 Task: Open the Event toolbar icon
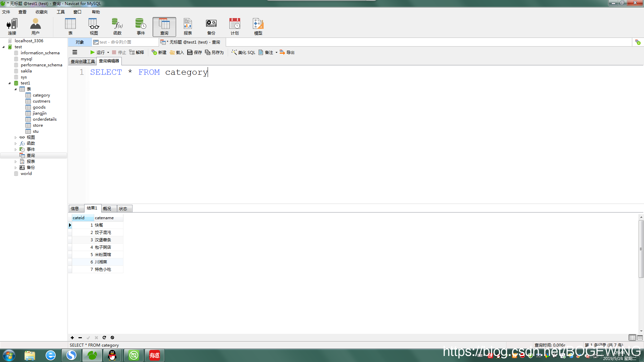pyautogui.click(x=141, y=27)
